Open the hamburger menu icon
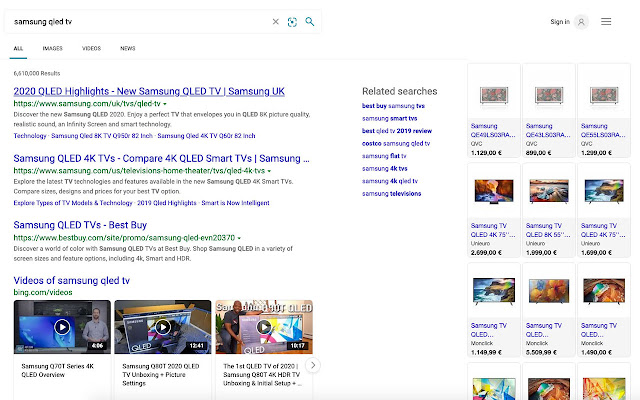This screenshot has height=400, width=640. [606, 22]
